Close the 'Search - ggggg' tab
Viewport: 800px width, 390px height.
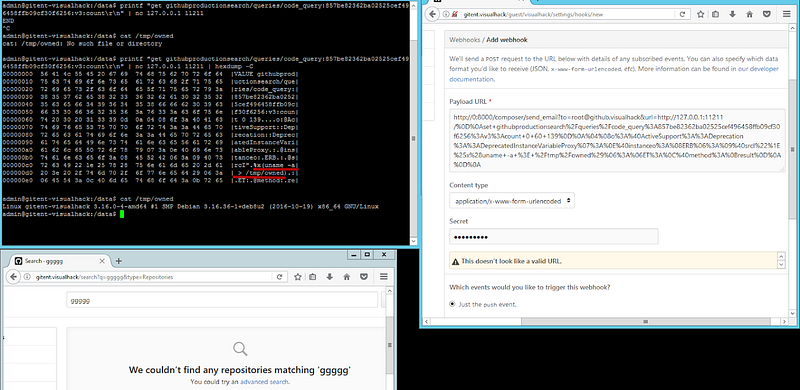tap(102, 261)
